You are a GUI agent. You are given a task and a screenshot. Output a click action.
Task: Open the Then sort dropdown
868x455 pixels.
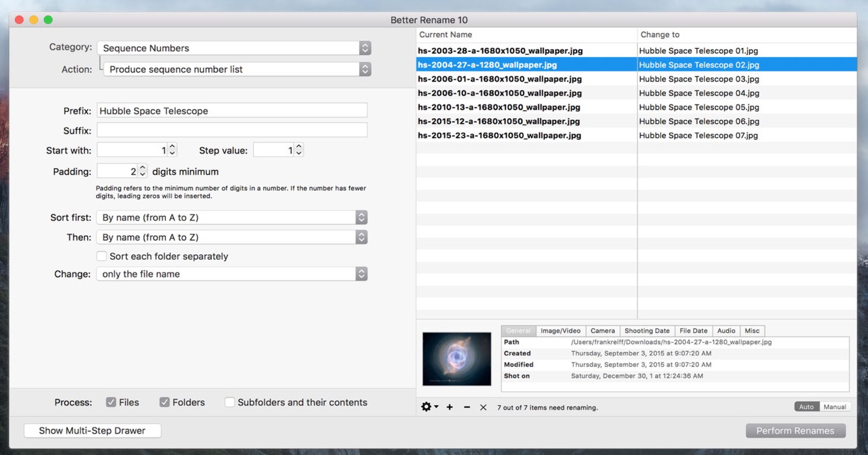(232, 237)
